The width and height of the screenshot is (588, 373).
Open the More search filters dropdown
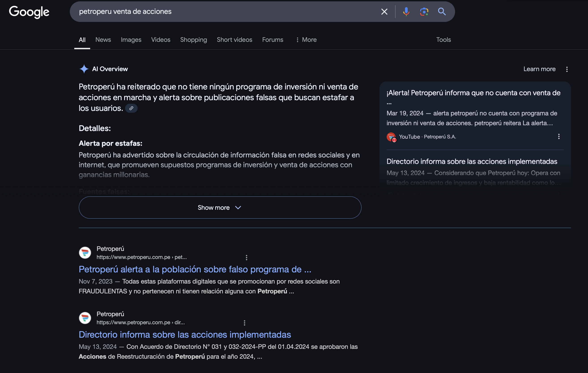pyautogui.click(x=306, y=40)
